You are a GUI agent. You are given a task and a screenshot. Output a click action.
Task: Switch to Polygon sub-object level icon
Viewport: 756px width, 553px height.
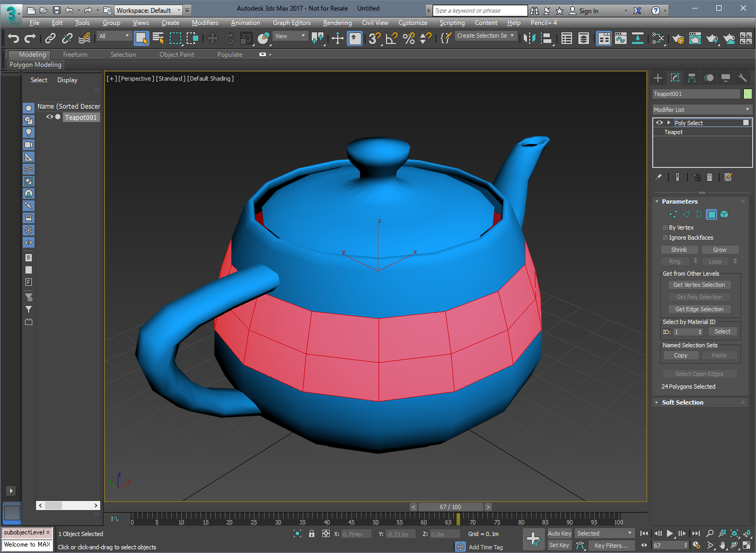tap(711, 215)
